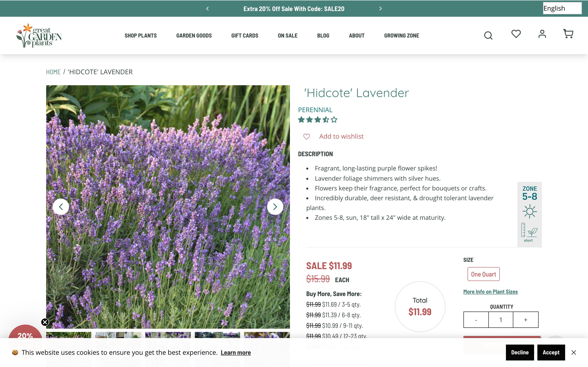Open the shopping cart icon
This screenshot has width=588, height=367.
pyautogui.click(x=568, y=34)
